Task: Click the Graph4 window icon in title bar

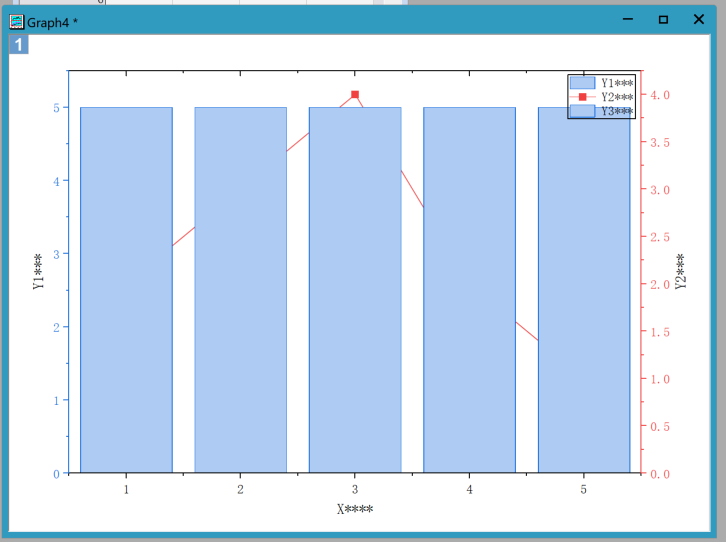Action: point(17,21)
